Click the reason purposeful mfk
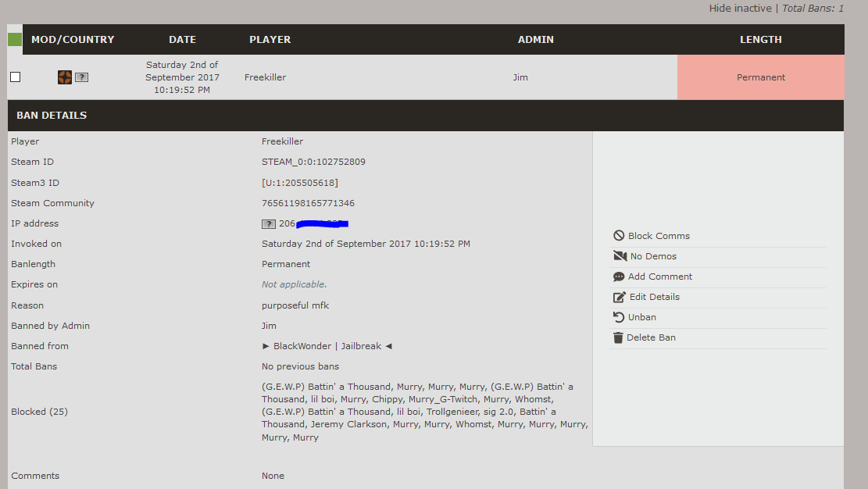 [x=295, y=305]
